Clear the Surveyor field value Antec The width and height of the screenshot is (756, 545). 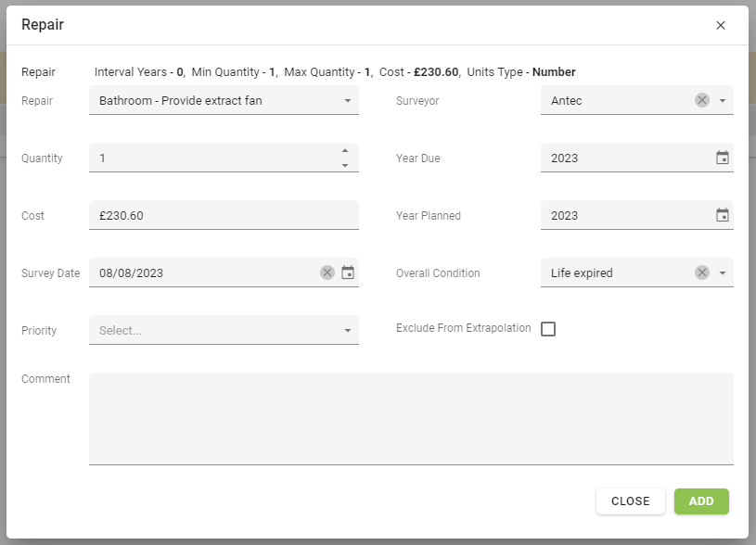point(702,100)
